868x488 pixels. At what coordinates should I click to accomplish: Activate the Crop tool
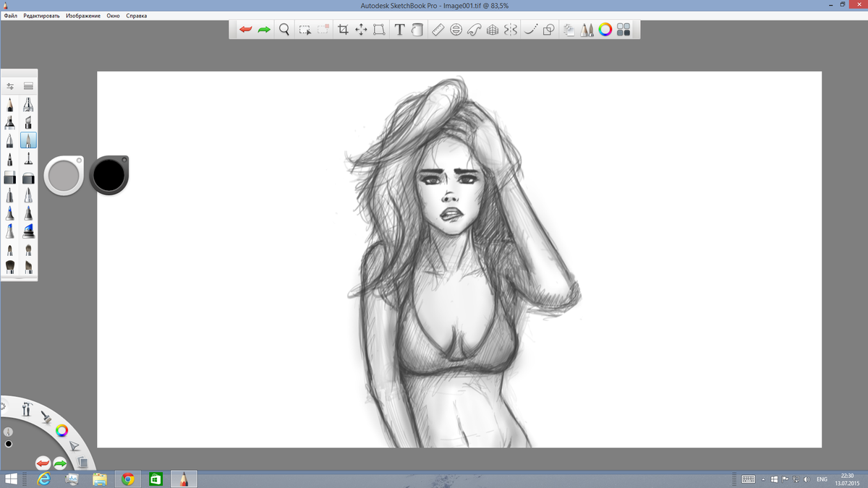tap(343, 30)
